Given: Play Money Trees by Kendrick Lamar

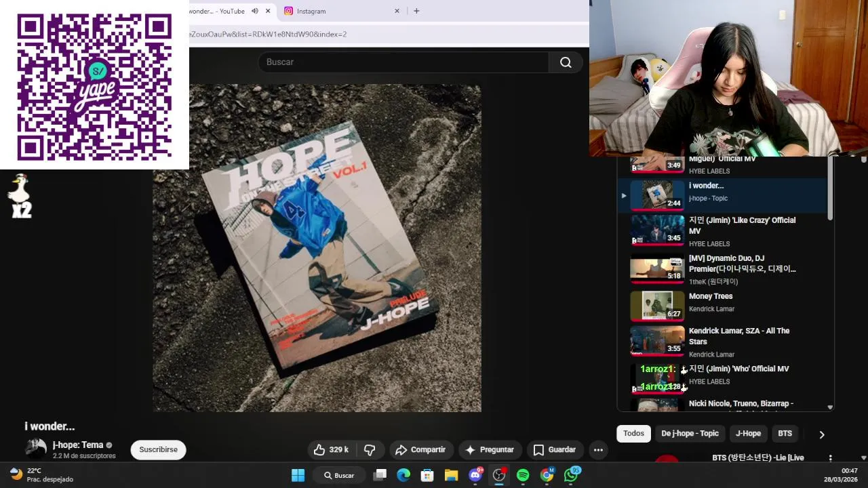Looking at the screenshot, I should tap(722, 307).
